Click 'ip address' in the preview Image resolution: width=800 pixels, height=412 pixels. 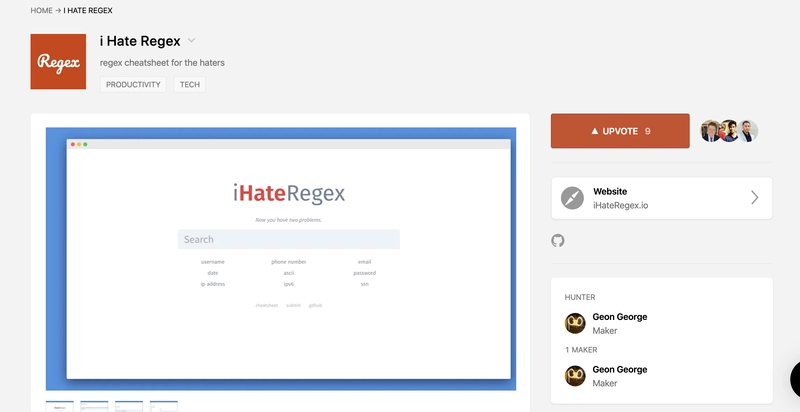213,284
